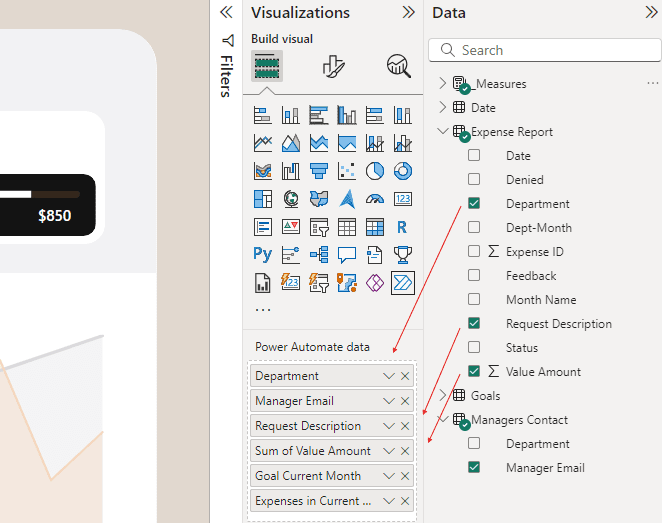Select the clustered bar chart visual
This screenshot has width=662, height=523.
pos(319,115)
